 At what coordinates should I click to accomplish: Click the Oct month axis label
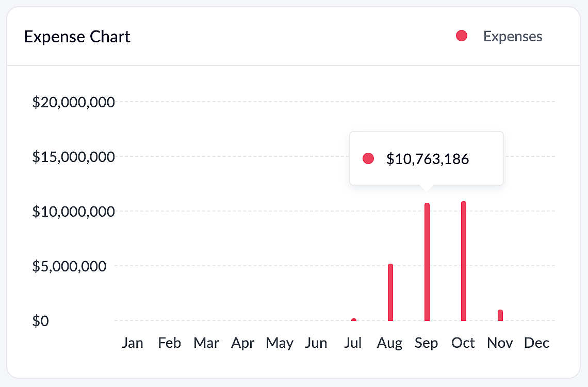click(x=463, y=343)
